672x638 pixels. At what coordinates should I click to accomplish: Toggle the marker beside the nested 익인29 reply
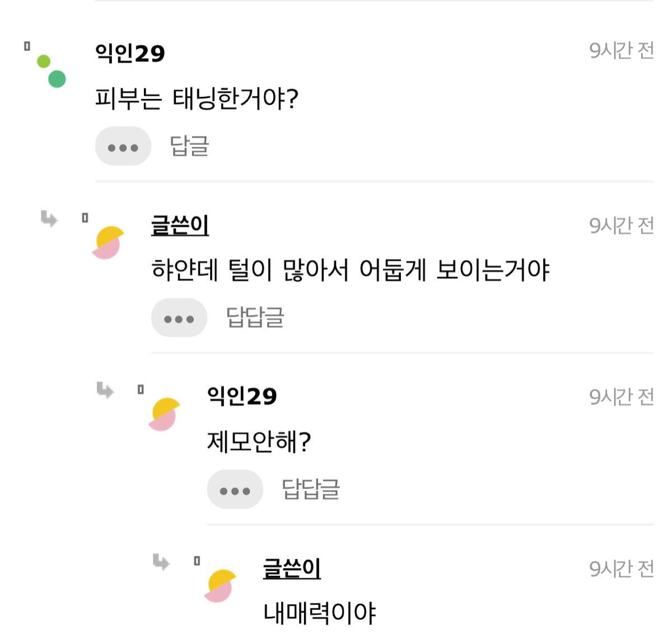(141, 390)
